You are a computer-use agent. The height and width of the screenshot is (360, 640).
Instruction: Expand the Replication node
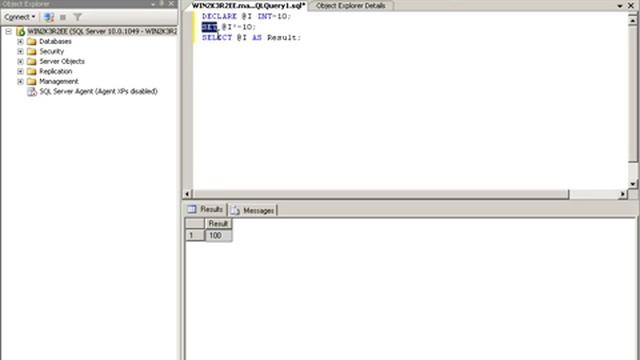tap(20, 71)
